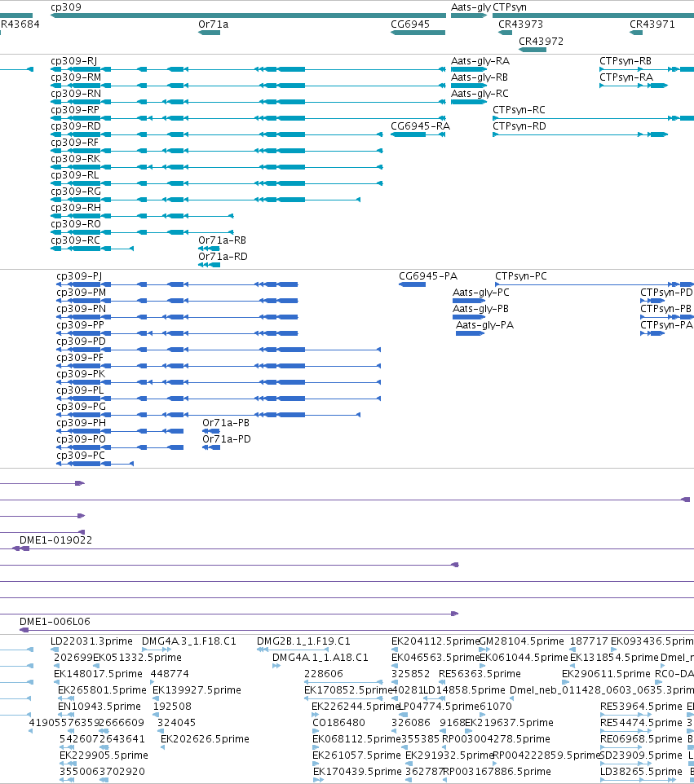Select protein Or71a-PD
This screenshot has height=784, width=694.
211,447
